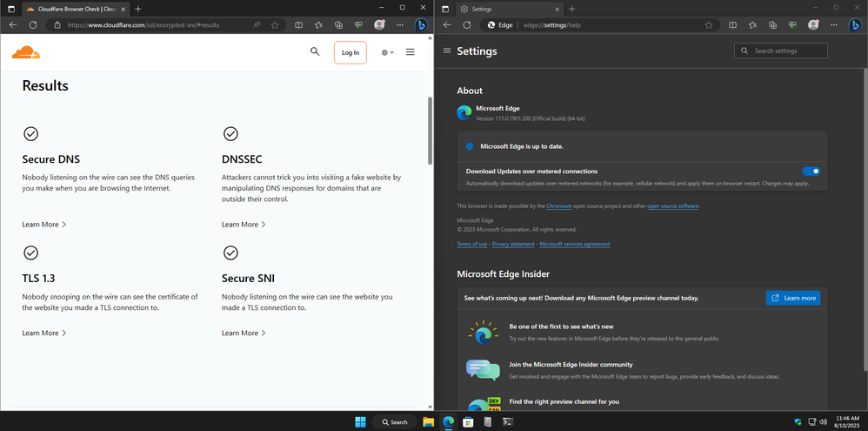This screenshot has height=431, width=868.
Task: Open profile avatar in Settings window
Action: tap(813, 25)
